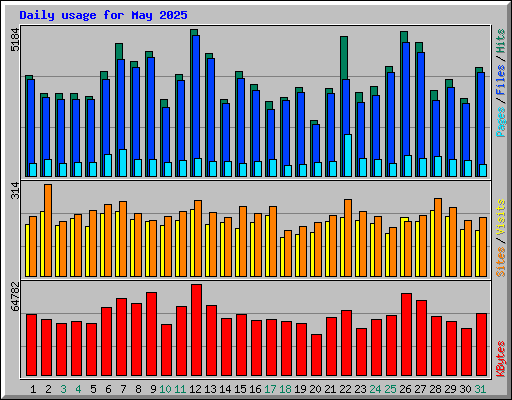Click the yellow "Visits" legend label
Image resolution: width=512 pixels, height=400 pixels.
click(x=500, y=218)
